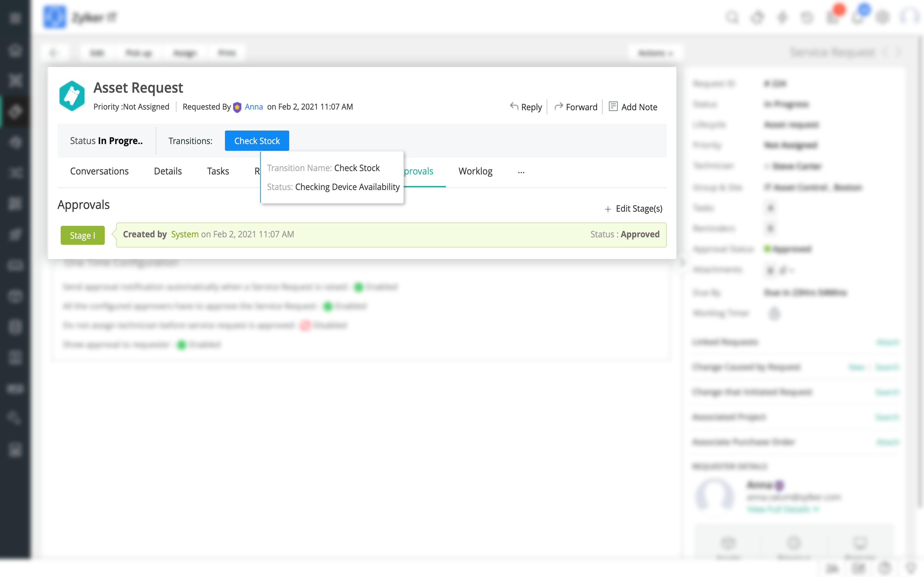Viewport: 924px width, 577px height.
Task: Click the requester badge icon beside Anna
Action: point(237,107)
